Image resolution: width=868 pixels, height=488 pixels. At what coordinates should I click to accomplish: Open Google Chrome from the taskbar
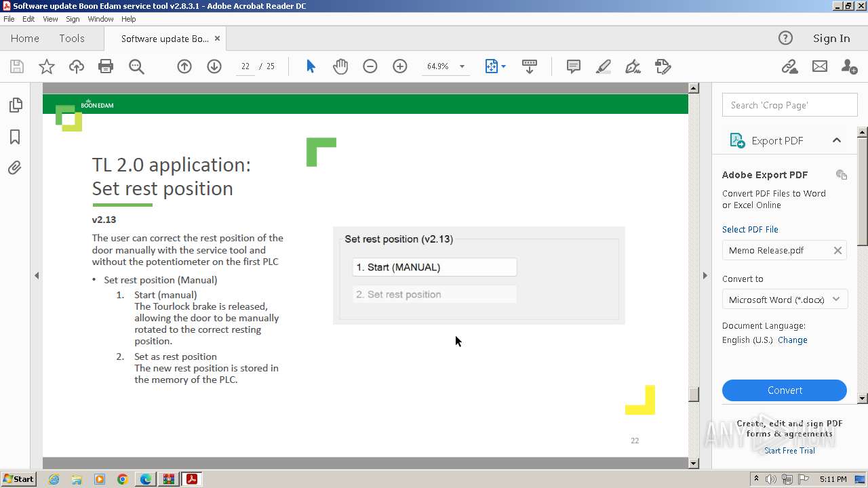(x=122, y=479)
